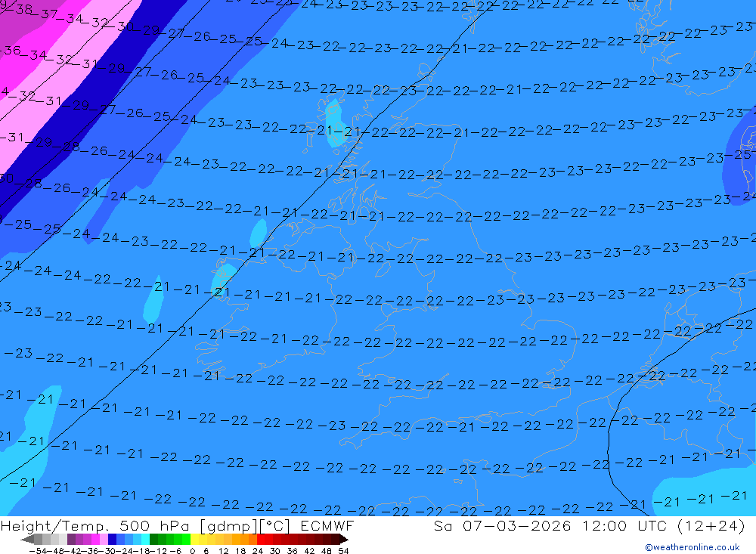The width and height of the screenshot is (756, 554).
Task: Pick the yellow 0 legend swatch
Action: 195,539
